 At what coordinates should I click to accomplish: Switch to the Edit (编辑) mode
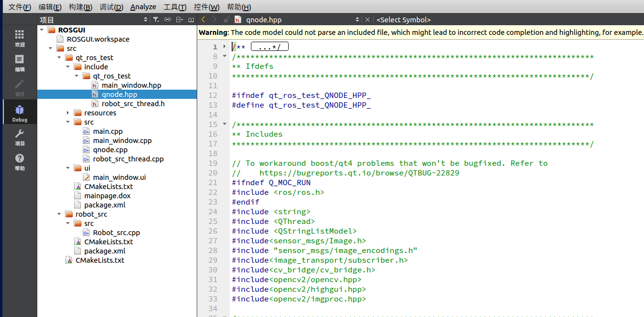point(19,63)
